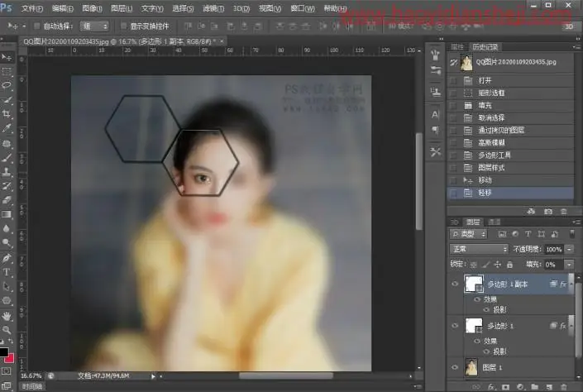The image size is (583, 392).
Task: Select the Eyedropper tool
Action: click(x=7, y=129)
